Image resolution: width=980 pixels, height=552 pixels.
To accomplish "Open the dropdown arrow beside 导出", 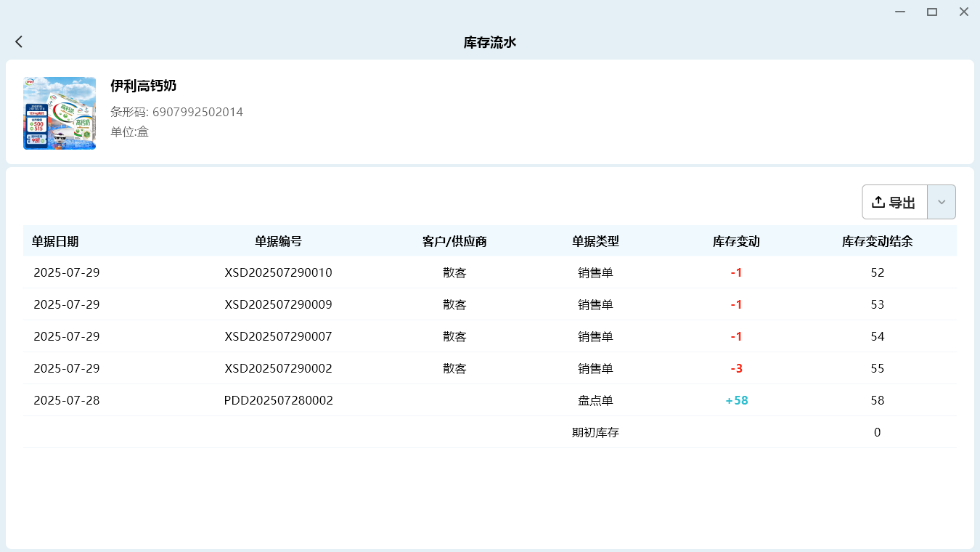I will 942,202.
